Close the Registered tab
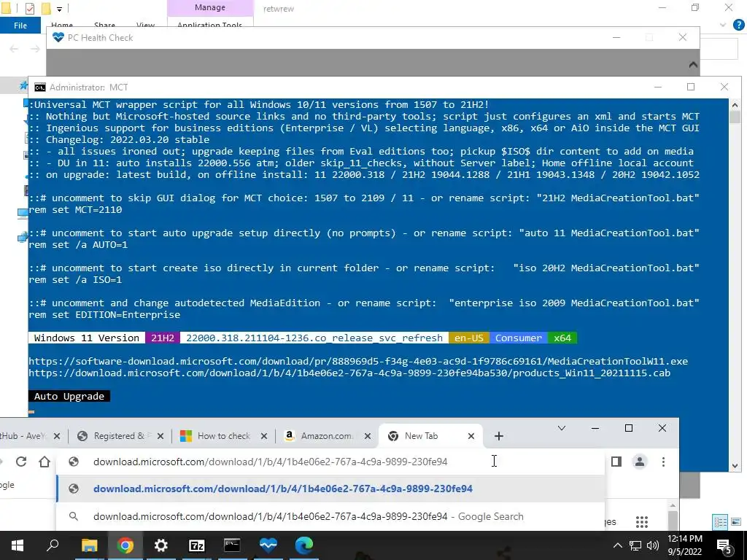The width and height of the screenshot is (747, 560). tap(160, 436)
